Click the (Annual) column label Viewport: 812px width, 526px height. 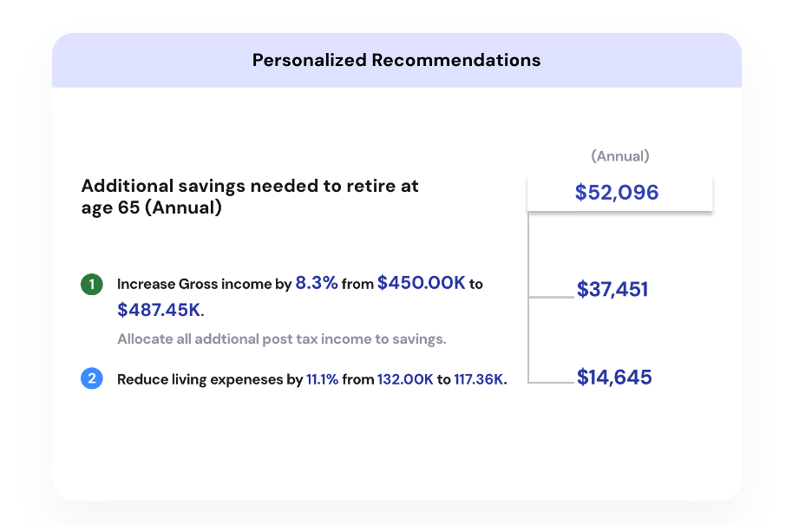[620, 156]
